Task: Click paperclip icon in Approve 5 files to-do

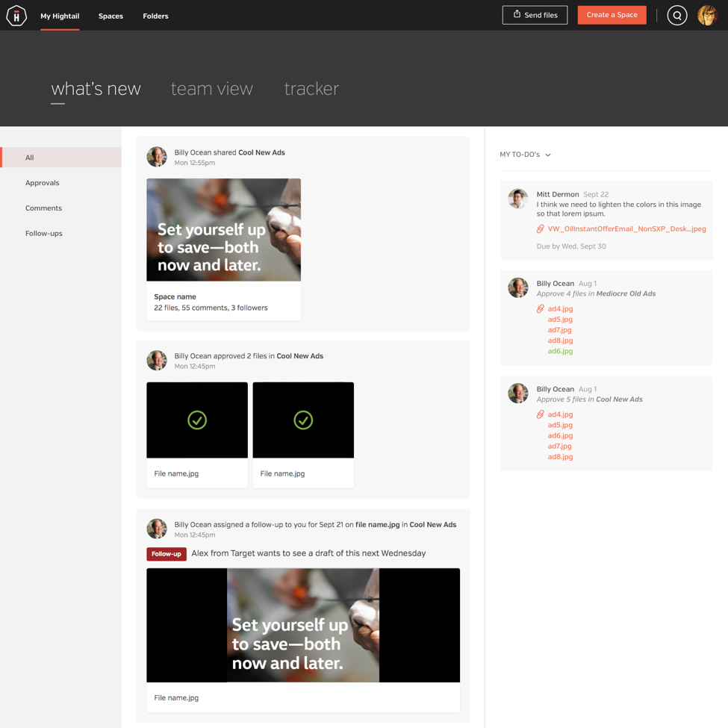Action: (541, 414)
